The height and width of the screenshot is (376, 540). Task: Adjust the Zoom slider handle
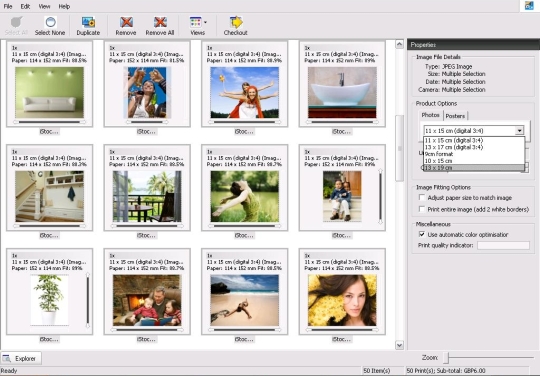point(446,358)
